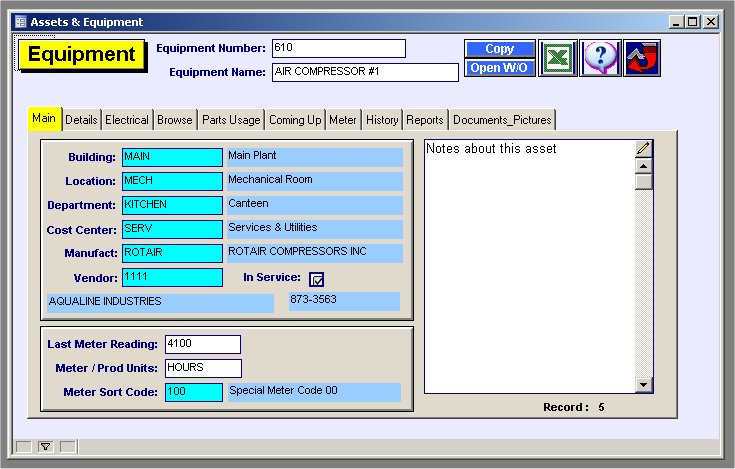The width and height of the screenshot is (735, 469).
Task: Close the Assets & Equipment window
Action: [711, 22]
